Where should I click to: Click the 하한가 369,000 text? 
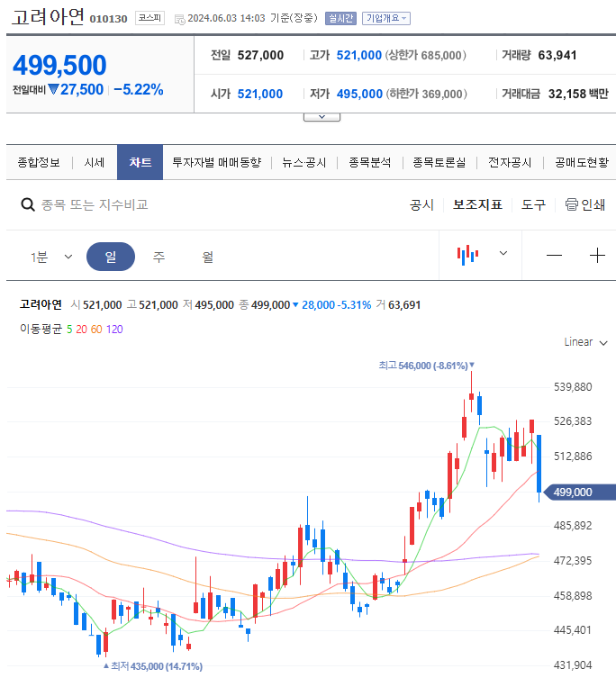click(x=427, y=94)
